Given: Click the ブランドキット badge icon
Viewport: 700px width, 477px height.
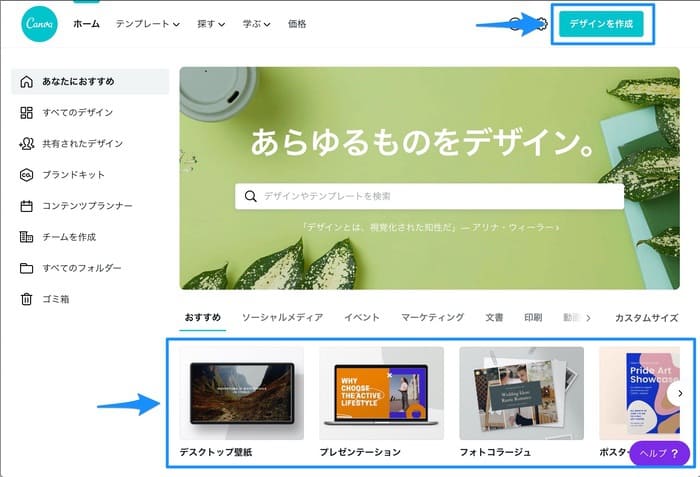Looking at the screenshot, I should (27, 175).
